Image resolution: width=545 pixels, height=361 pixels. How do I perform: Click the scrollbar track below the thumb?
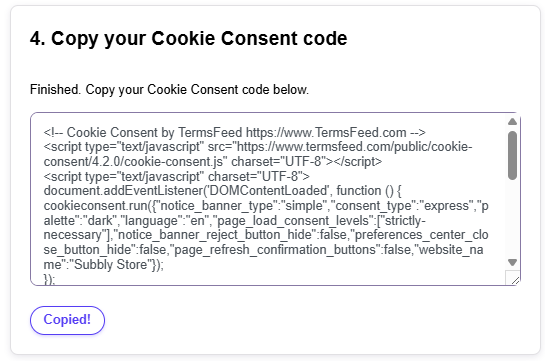(512, 219)
